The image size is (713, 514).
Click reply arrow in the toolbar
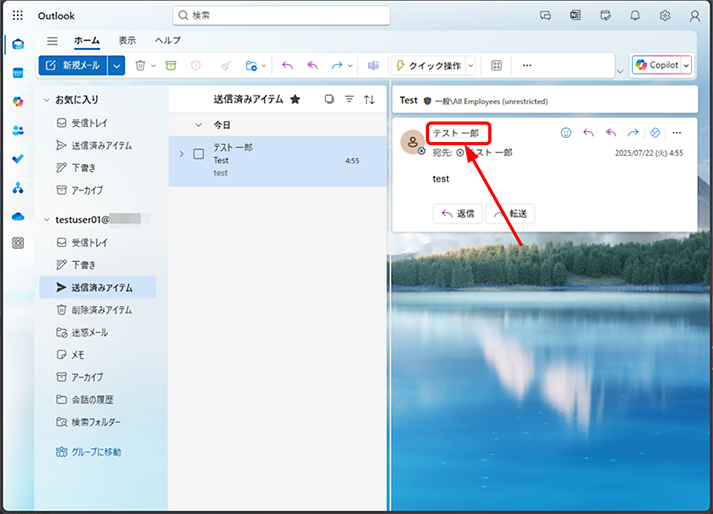click(x=287, y=66)
